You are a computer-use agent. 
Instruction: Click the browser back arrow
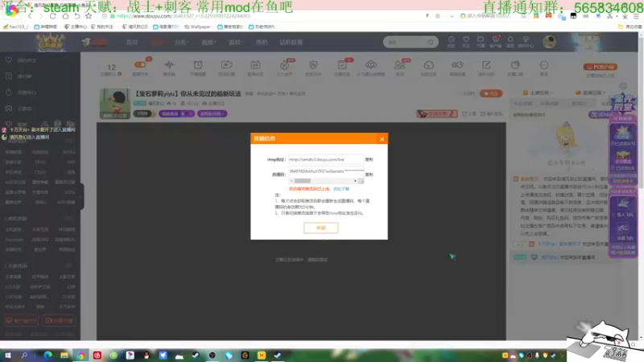click(30, 16)
